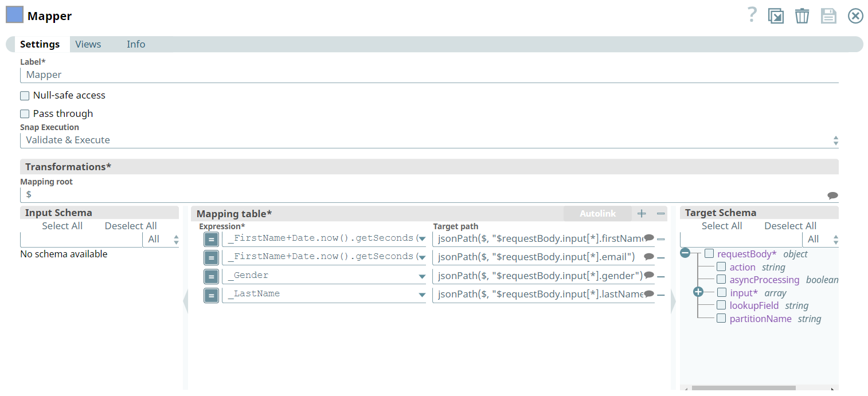The image size is (868, 396).
Task: Switch to the Settings tab
Action: tap(40, 44)
